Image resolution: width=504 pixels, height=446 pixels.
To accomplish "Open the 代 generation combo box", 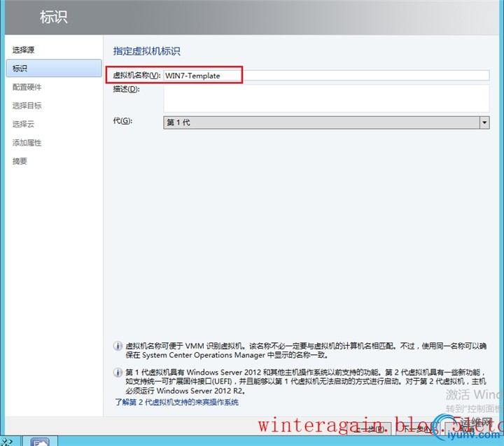I will pyautogui.click(x=326, y=123).
